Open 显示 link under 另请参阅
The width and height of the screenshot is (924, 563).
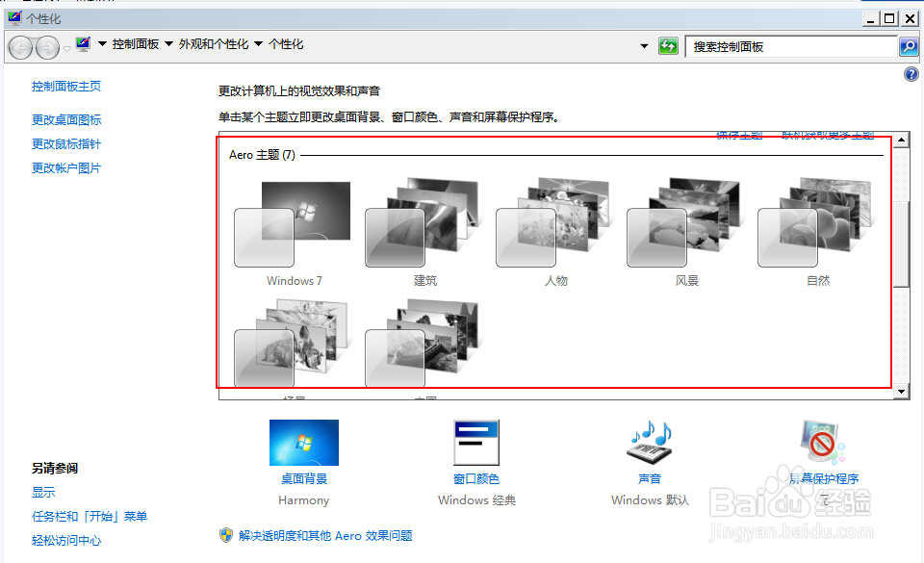point(43,493)
